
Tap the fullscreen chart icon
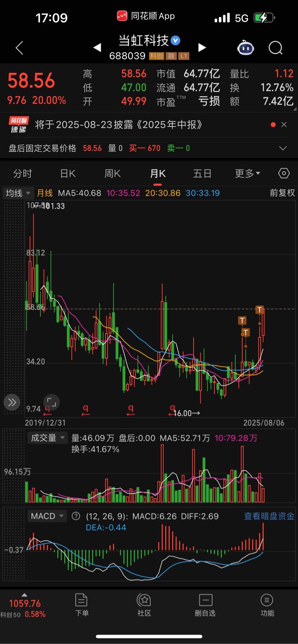[x=51, y=402]
